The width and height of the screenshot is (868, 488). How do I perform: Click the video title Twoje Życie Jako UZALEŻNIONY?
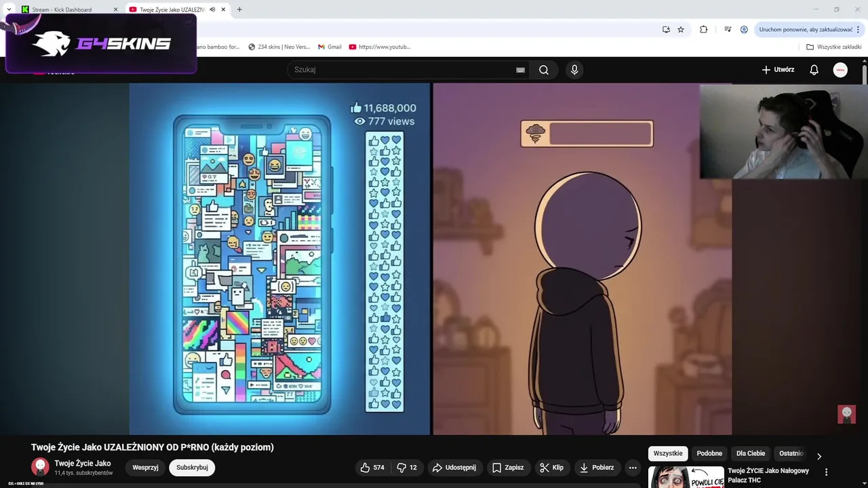pos(153,447)
